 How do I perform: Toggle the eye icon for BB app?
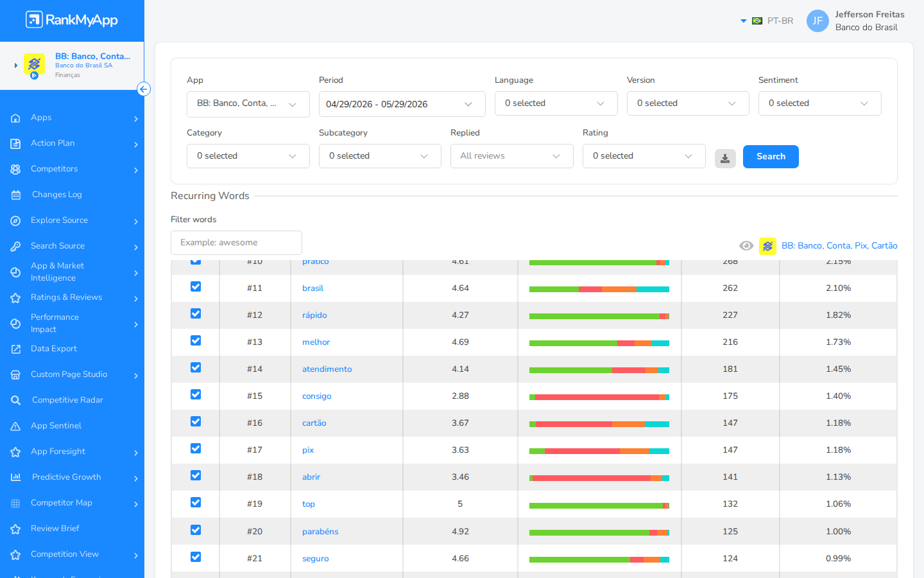coord(746,246)
